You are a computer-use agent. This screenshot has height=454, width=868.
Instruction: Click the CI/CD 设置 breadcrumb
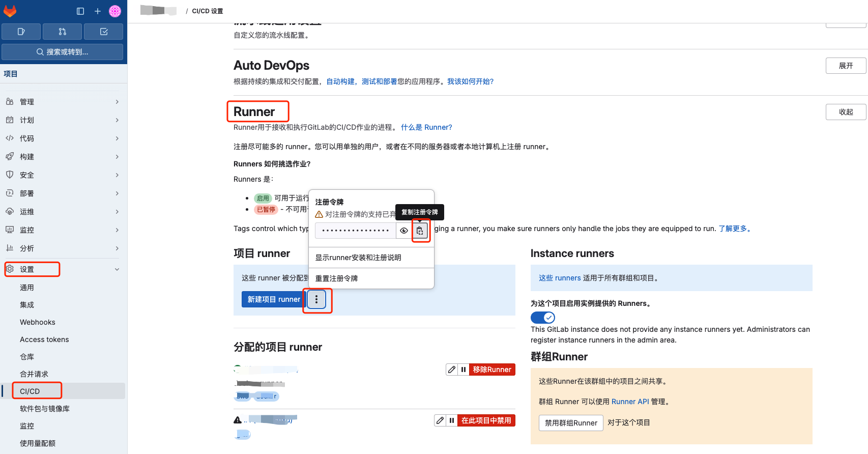pyautogui.click(x=208, y=11)
